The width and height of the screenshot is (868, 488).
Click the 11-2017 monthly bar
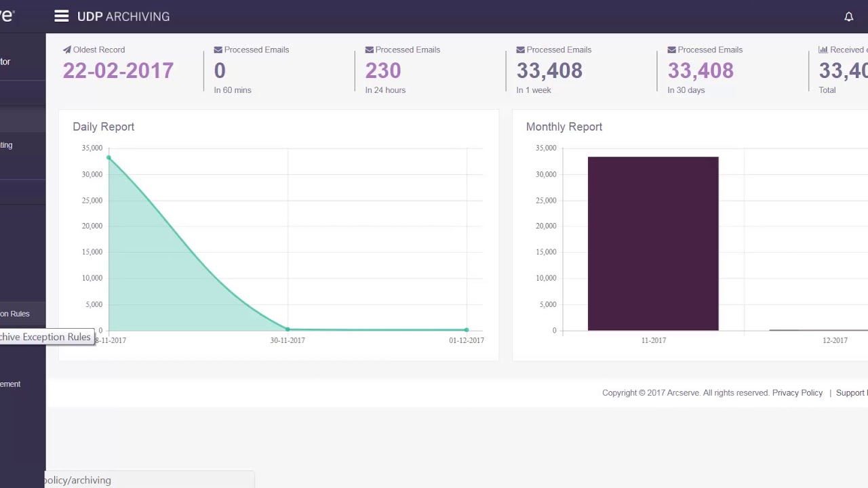pyautogui.click(x=653, y=244)
